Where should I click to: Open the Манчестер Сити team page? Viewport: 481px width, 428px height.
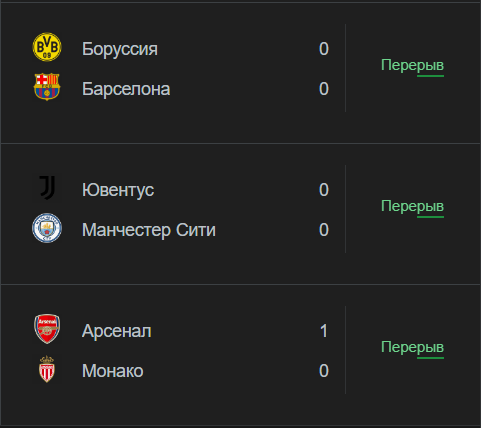[x=149, y=230]
